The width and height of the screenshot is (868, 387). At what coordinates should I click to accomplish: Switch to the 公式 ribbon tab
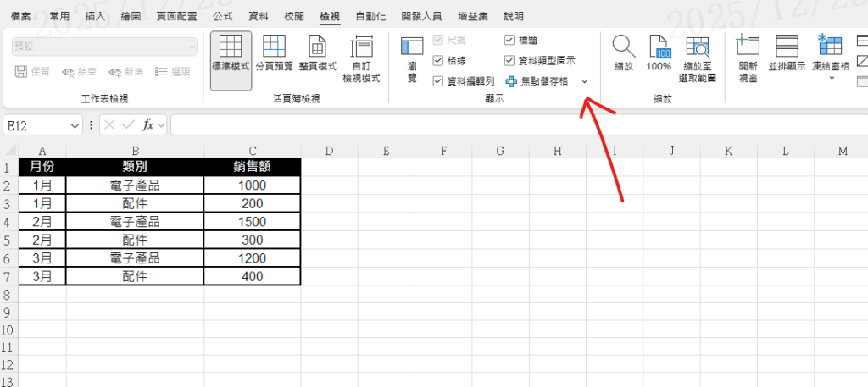click(x=223, y=16)
